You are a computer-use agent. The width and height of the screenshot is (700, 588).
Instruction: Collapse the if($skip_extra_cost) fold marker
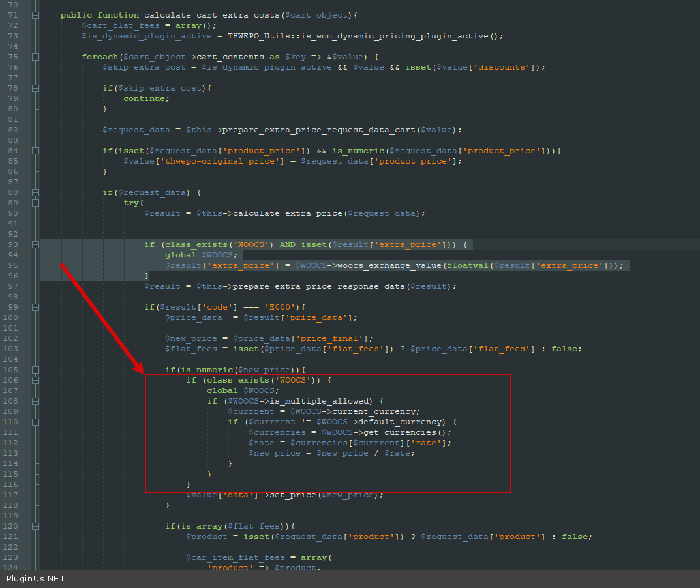click(x=35, y=88)
